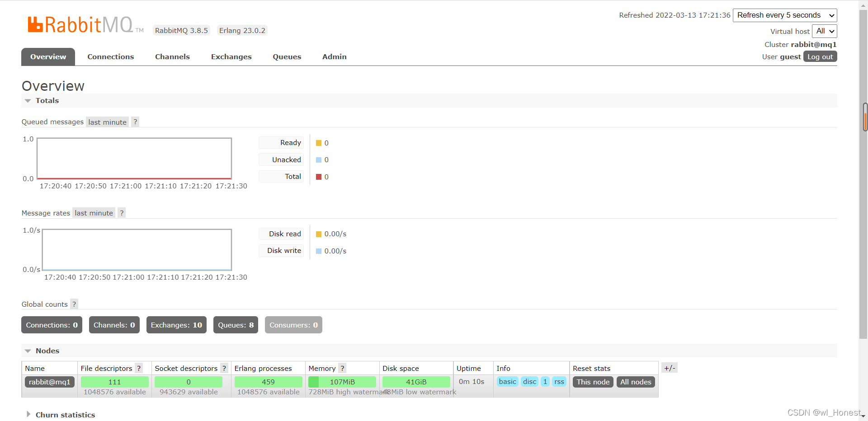Click the disc info tag
Viewport: 868px width, 421px height.
(529, 382)
